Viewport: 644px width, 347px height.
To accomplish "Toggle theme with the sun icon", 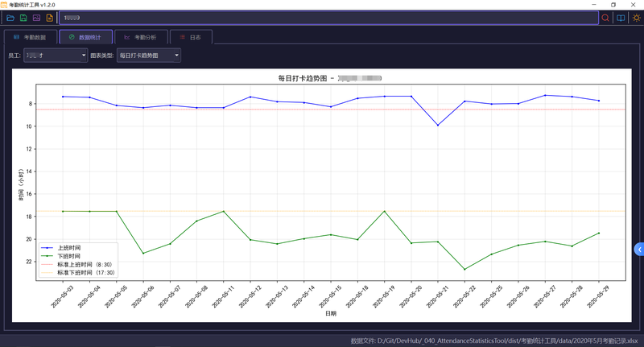I will click(x=636, y=18).
